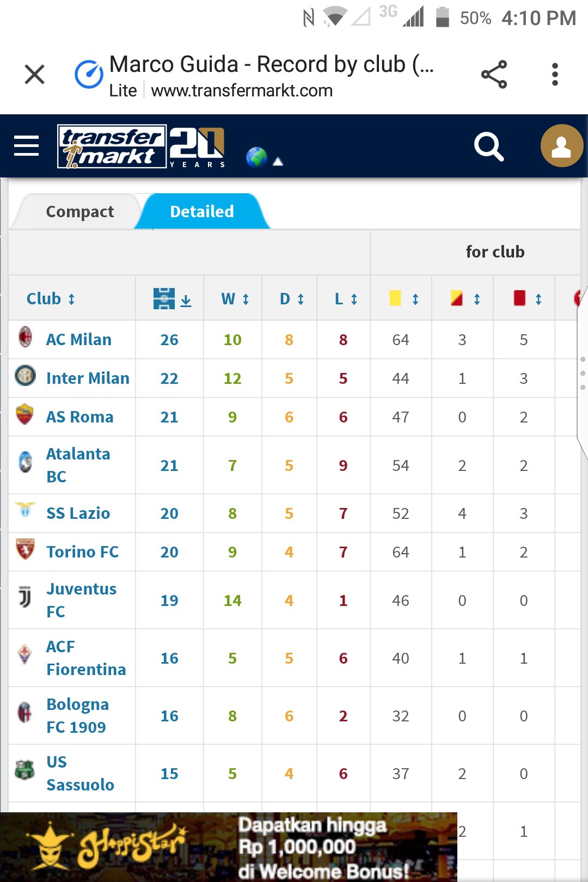This screenshot has height=882, width=588.
Task: Open the user profile avatar
Action: (x=561, y=146)
